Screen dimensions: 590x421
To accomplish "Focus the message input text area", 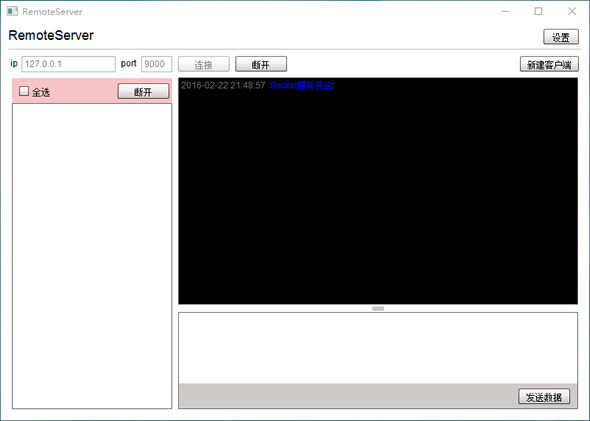I will [378, 348].
